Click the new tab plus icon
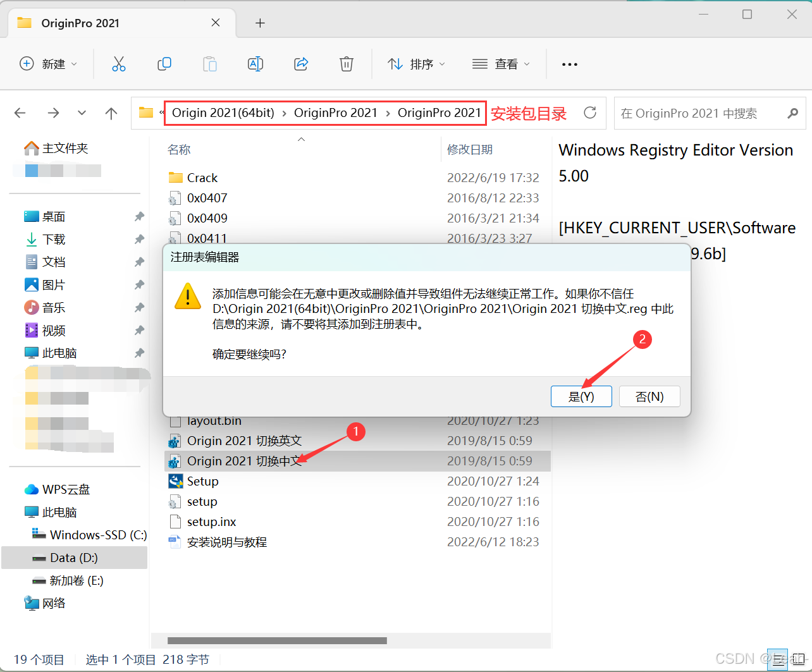 coord(259,23)
